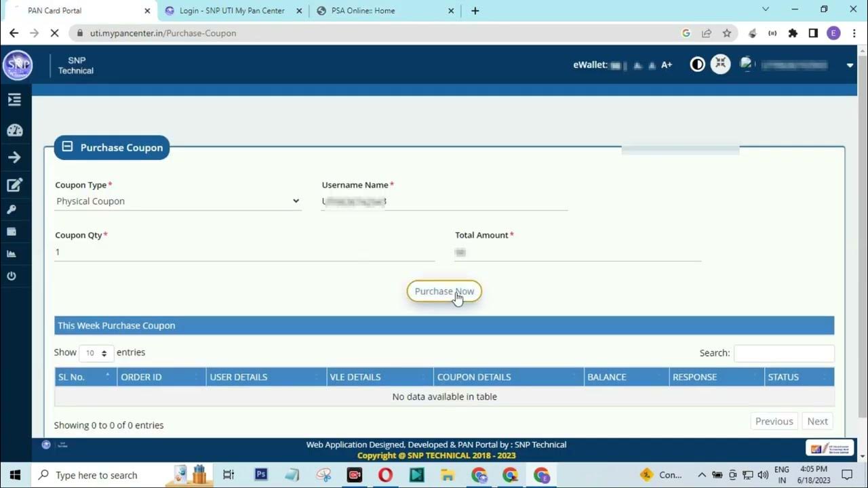Click the Total Amount field
Image resolution: width=868 pixels, height=488 pixels.
[578, 252]
